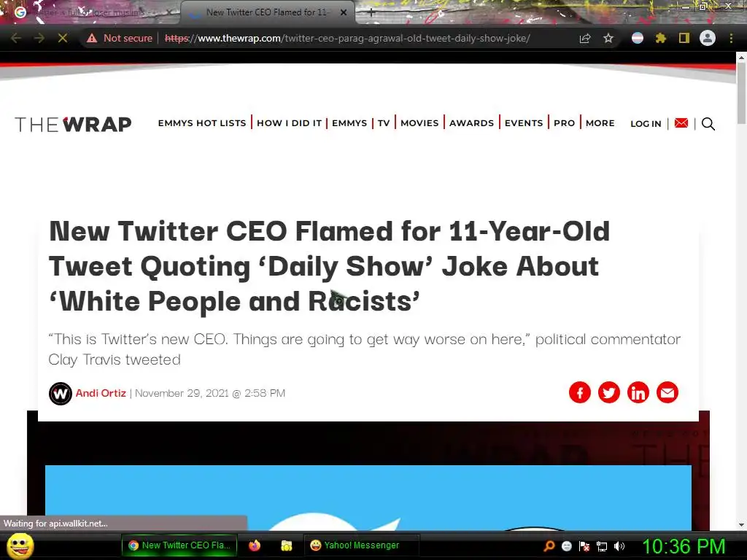Open Emmys Hot Lists menu item
747x560 pixels.
(202, 122)
